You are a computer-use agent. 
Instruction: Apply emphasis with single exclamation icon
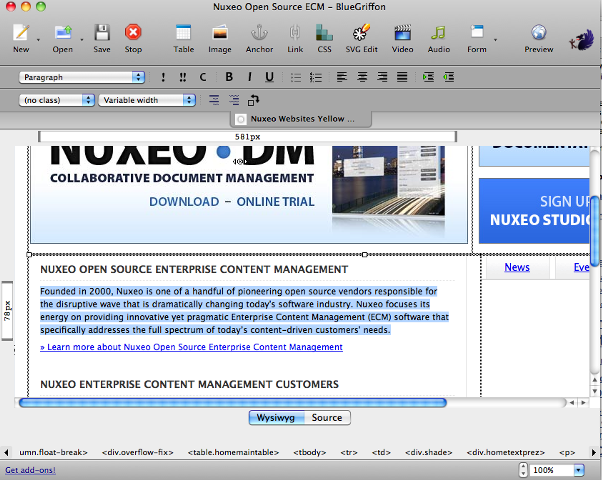pyautogui.click(x=163, y=77)
